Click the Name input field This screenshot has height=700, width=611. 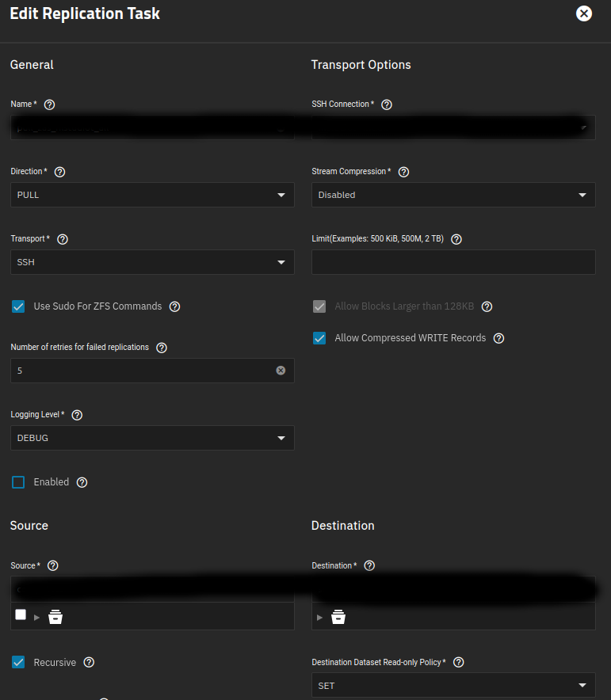(x=152, y=127)
